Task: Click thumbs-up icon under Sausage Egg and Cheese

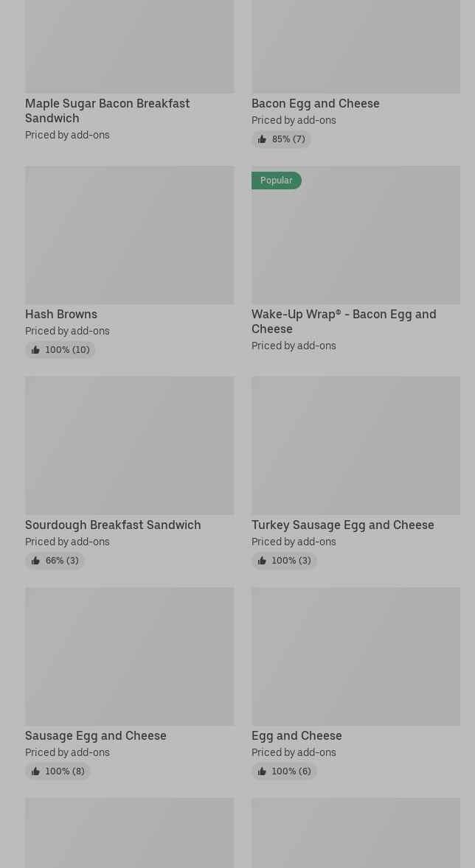Action: 35,771
